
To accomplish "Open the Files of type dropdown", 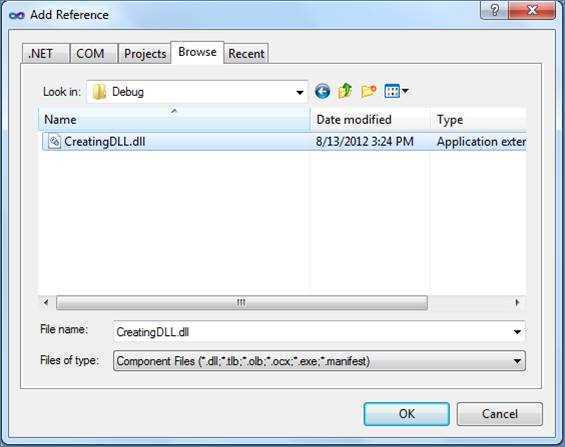I will click(x=319, y=361).
